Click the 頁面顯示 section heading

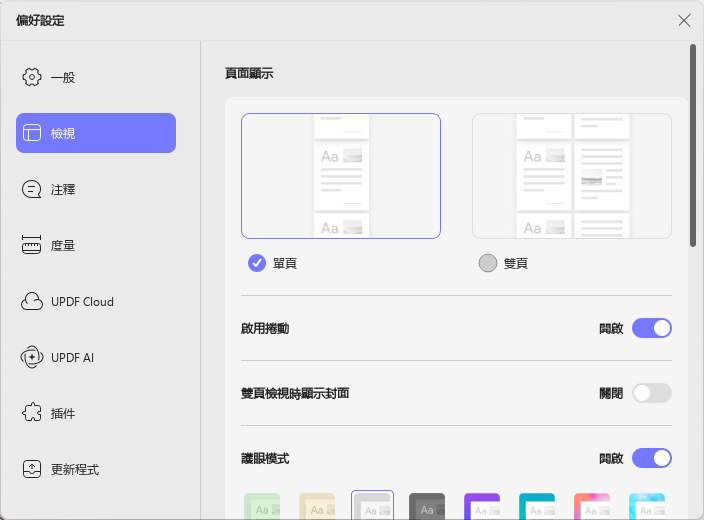(x=249, y=73)
